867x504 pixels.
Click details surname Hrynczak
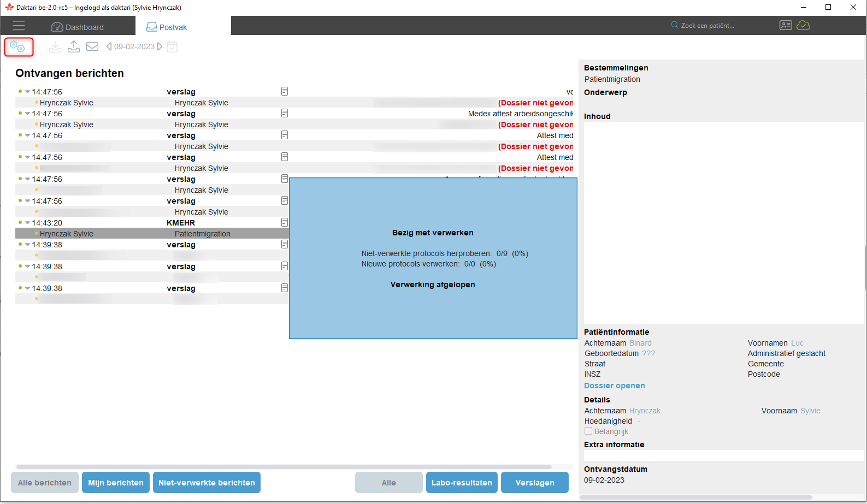pyautogui.click(x=645, y=411)
